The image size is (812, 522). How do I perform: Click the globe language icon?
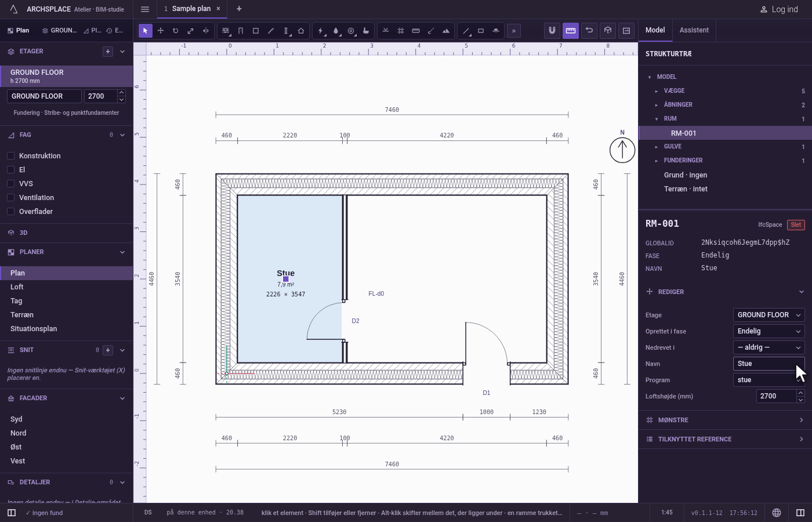point(777,513)
